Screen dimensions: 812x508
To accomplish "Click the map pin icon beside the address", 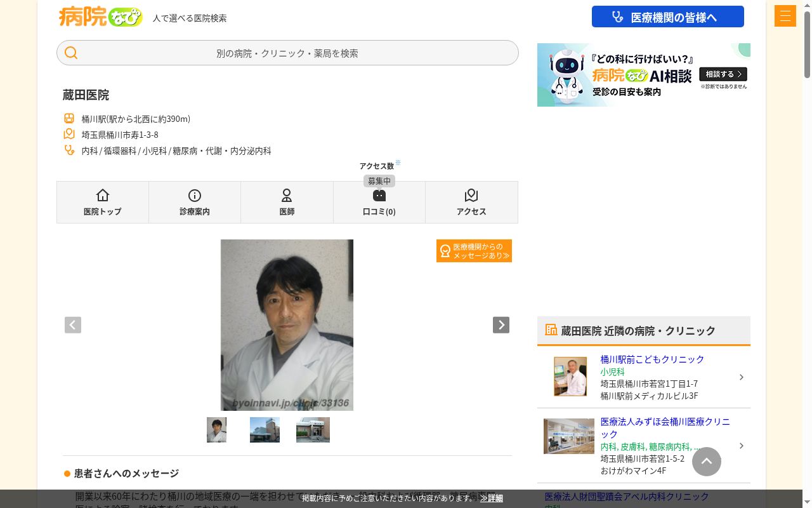I will pyautogui.click(x=69, y=134).
